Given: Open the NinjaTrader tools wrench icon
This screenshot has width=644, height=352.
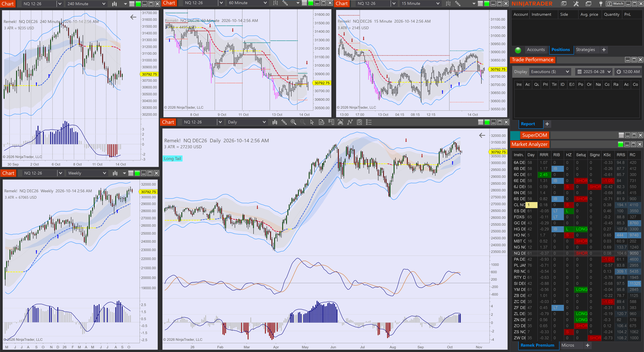Looking at the screenshot, I should coord(576,4).
